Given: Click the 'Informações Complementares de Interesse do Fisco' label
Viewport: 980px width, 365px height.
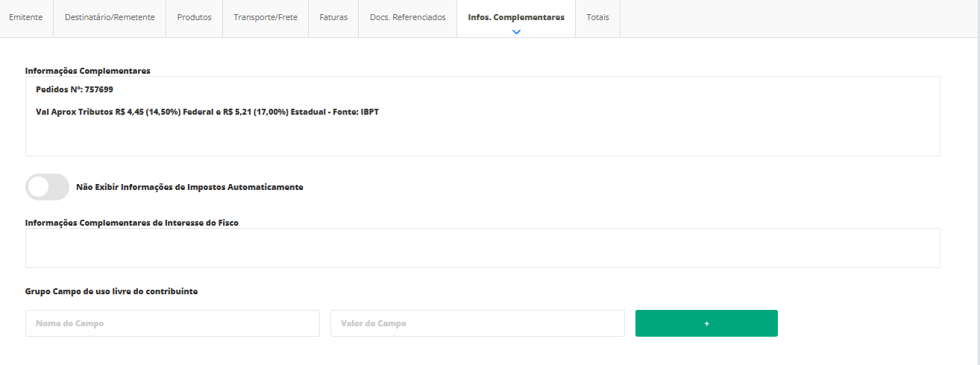Looking at the screenshot, I should [132, 222].
